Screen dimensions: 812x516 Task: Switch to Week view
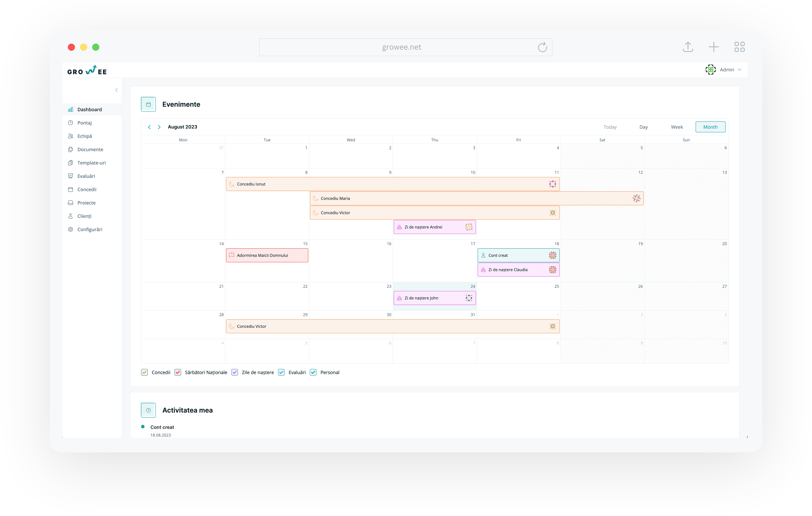tap(677, 127)
